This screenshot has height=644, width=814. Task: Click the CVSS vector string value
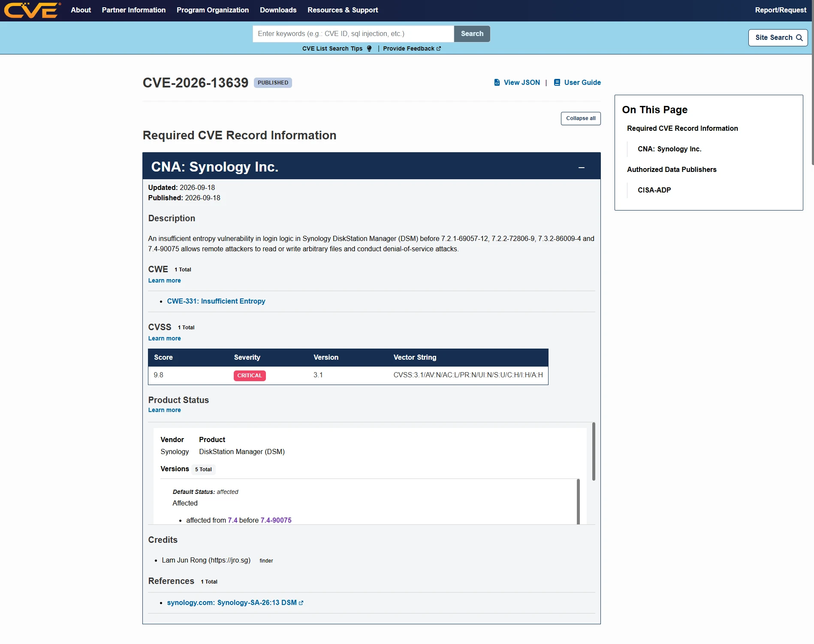click(468, 375)
